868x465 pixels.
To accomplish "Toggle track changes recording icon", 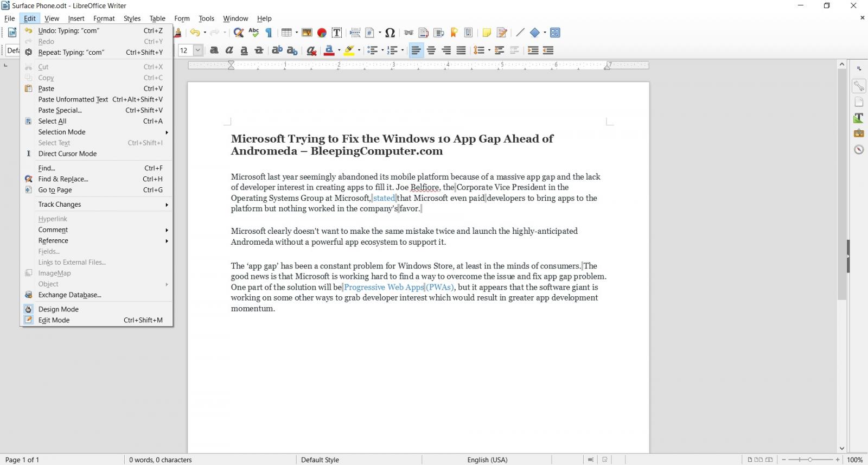I will pyautogui.click(x=502, y=33).
